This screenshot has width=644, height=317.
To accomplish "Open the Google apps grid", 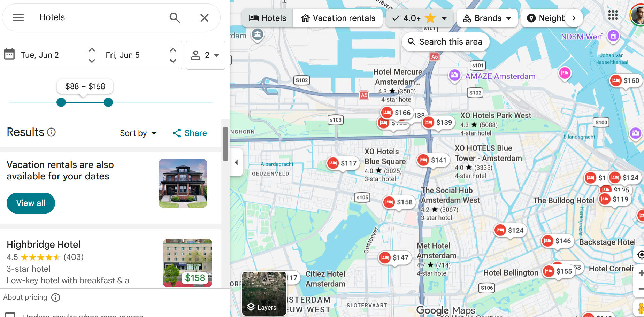I will click(613, 15).
